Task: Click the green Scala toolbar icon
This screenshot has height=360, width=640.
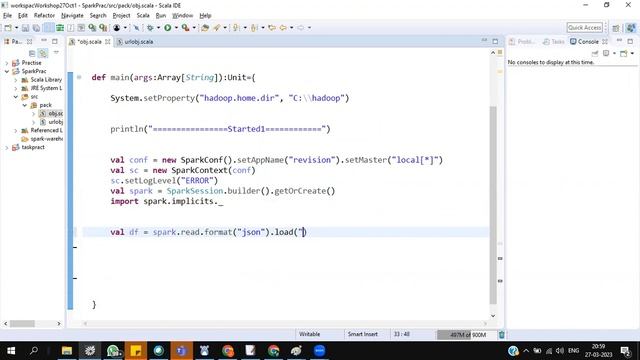Action: [x=60, y=28]
